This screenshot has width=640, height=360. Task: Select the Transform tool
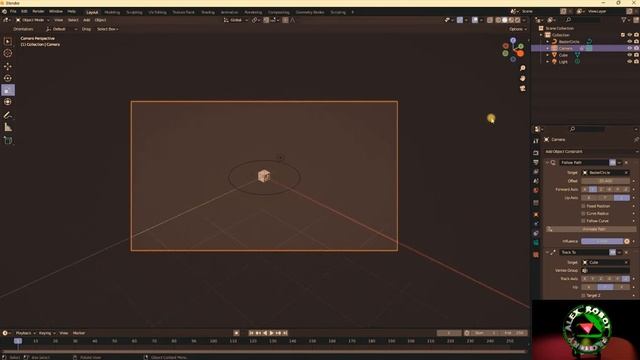pyautogui.click(x=8, y=102)
